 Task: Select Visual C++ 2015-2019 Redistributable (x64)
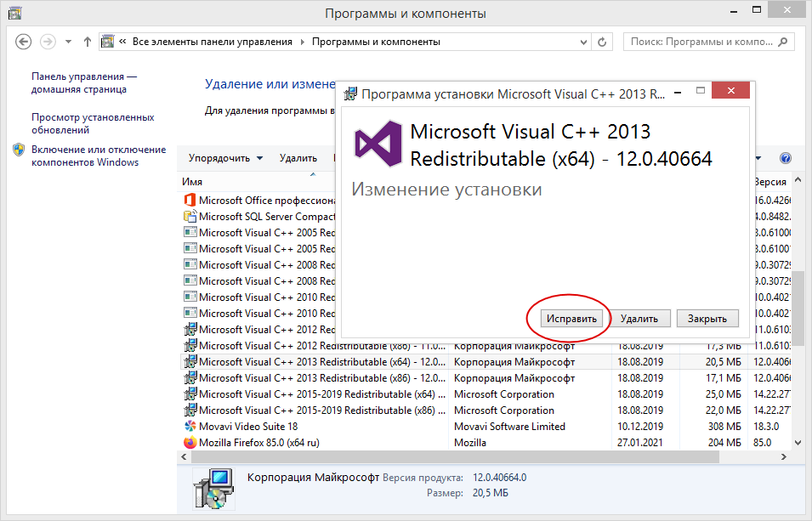[x=485, y=394]
